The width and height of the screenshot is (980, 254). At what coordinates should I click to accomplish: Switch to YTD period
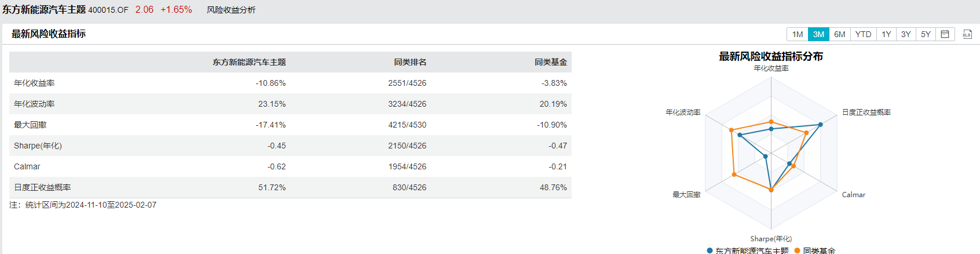[x=863, y=34]
